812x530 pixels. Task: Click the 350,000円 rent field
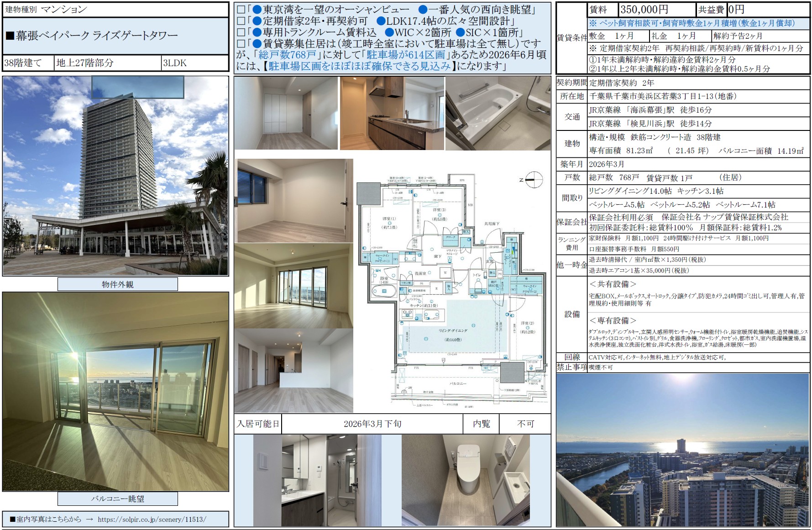[x=656, y=10]
